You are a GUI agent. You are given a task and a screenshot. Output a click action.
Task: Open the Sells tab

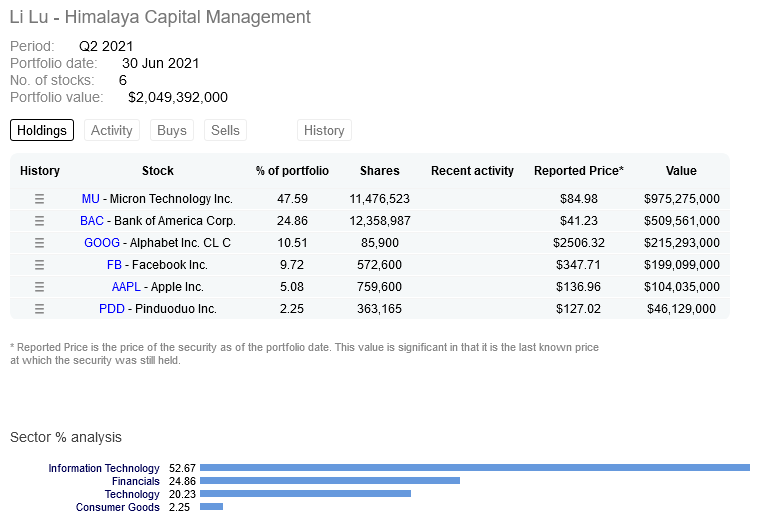click(225, 130)
